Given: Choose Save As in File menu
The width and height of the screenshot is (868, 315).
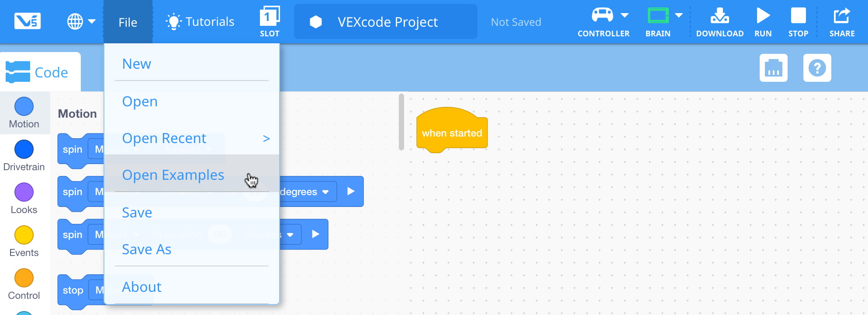Looking at the screenshot, I should click(146, 249).
